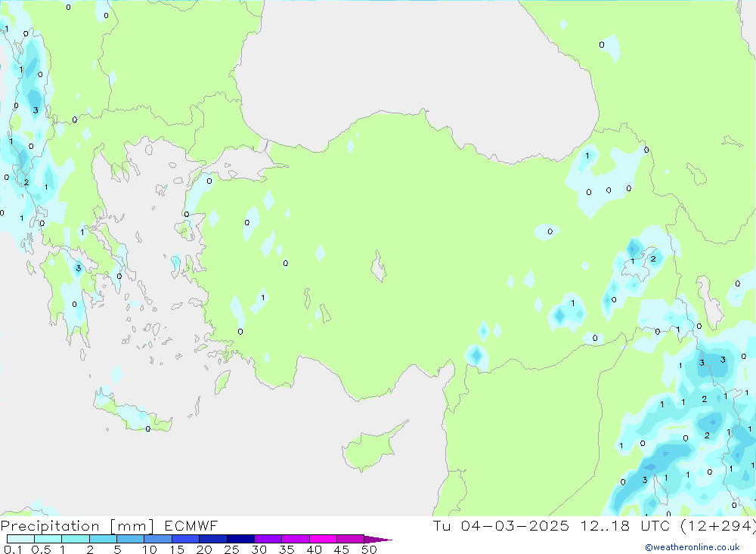Click the island of Crete on the map
The image size is (756, 554).
[132, 413]
